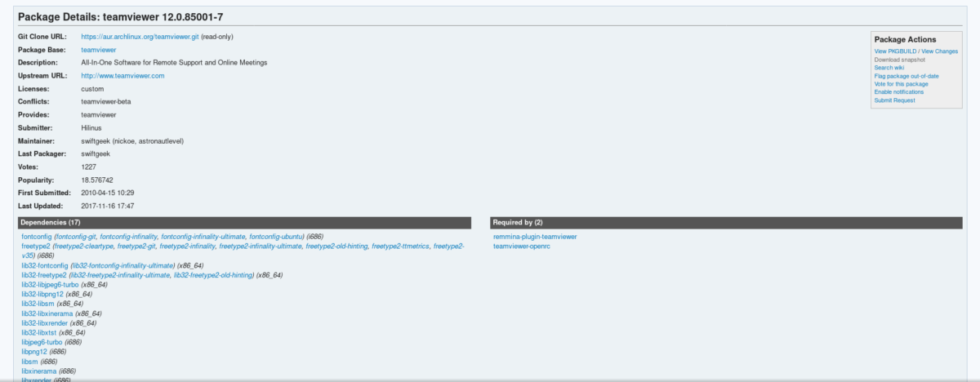
Task: Open the freetype2-infinality link
Action: click(x=187, y=246)
